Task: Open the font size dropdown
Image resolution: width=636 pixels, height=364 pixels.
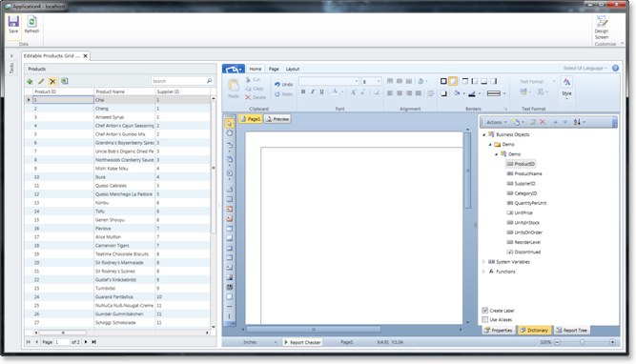Action: click(x=379, y=81)
